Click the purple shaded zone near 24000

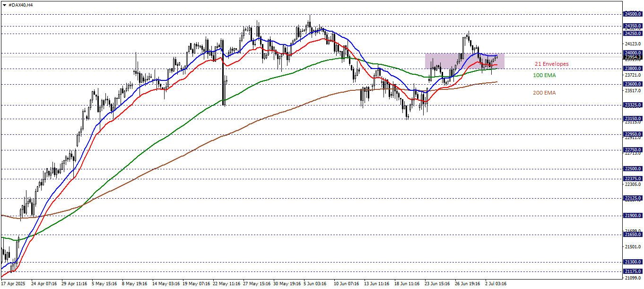[465, 61]
